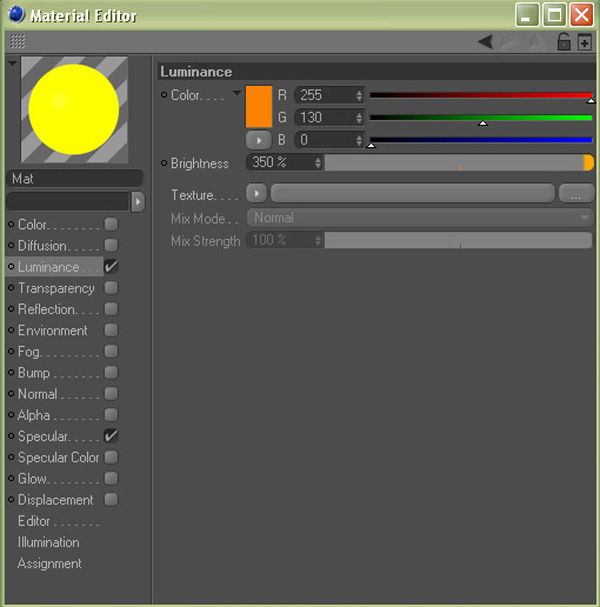
Task: Click the up arrow navigation icon
Action: point(534,42)
